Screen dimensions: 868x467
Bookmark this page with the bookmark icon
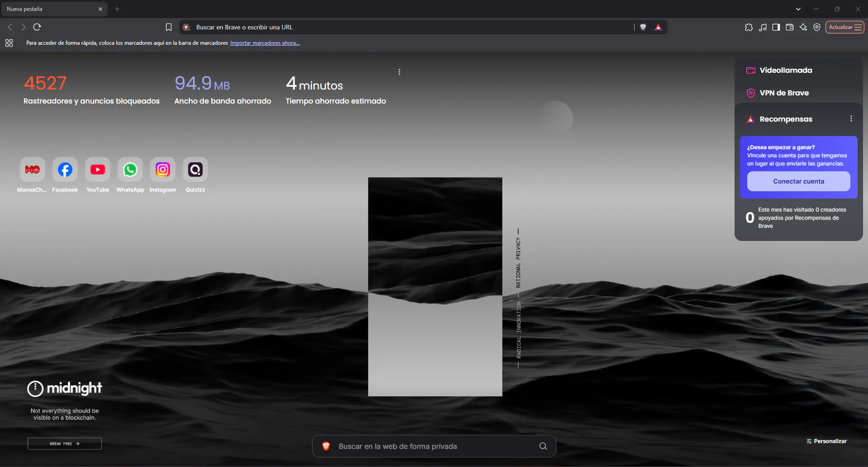pos(169,27)
